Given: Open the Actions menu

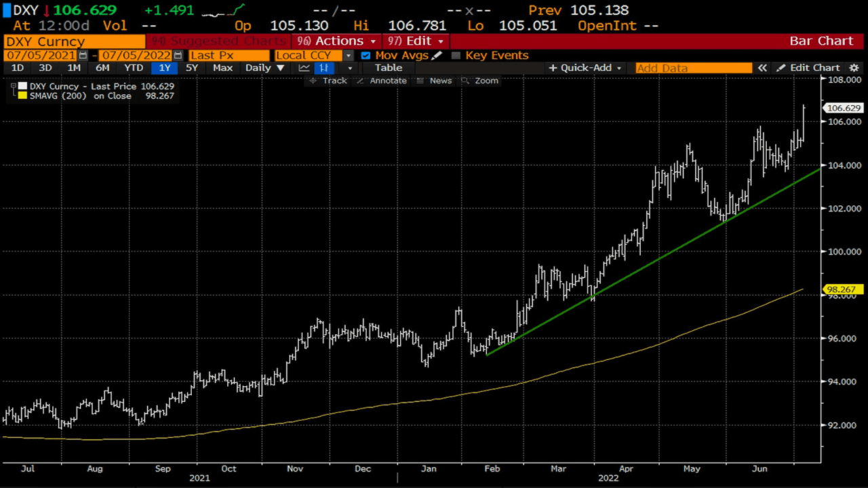Looking at the screenshot, I should (x=337, y=41).
